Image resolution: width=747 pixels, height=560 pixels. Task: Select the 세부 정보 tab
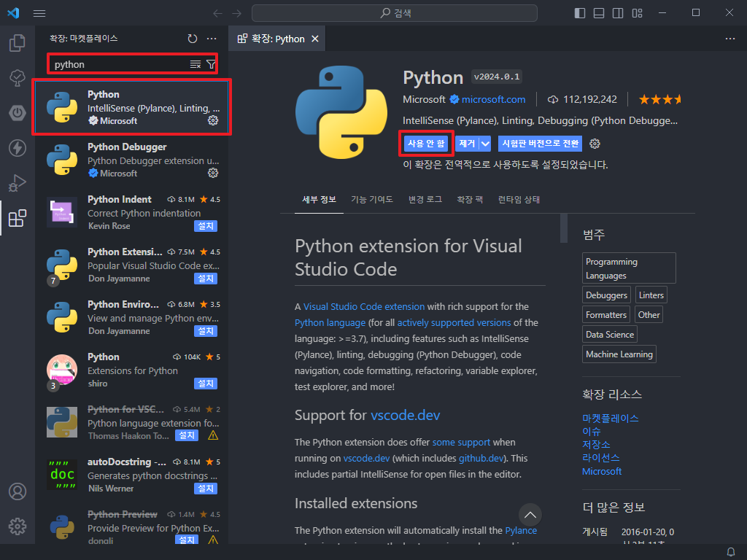(320, 200)
